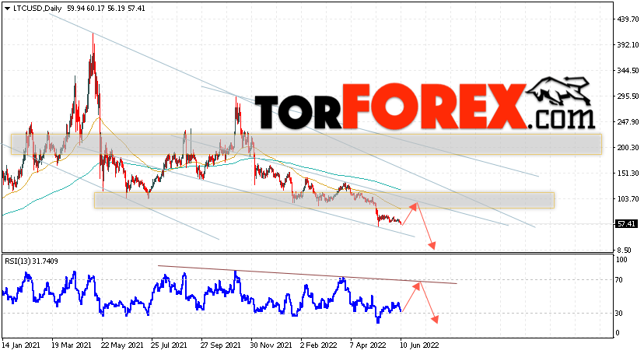The width and height of the screenshot is (644, 354).
Task: Click the RSI 0 level label
Action: tap(618, 333)
